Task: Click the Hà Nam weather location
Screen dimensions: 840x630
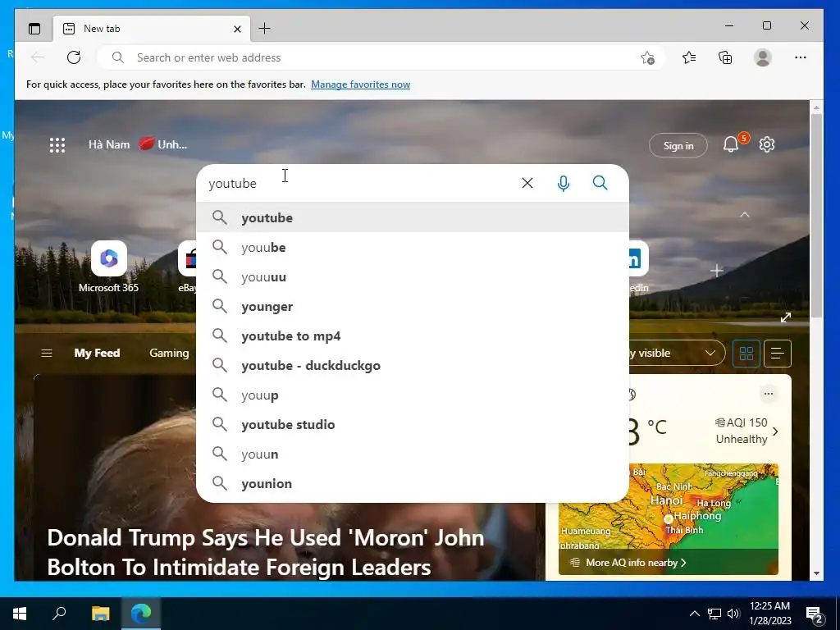Action: point(109,144)
